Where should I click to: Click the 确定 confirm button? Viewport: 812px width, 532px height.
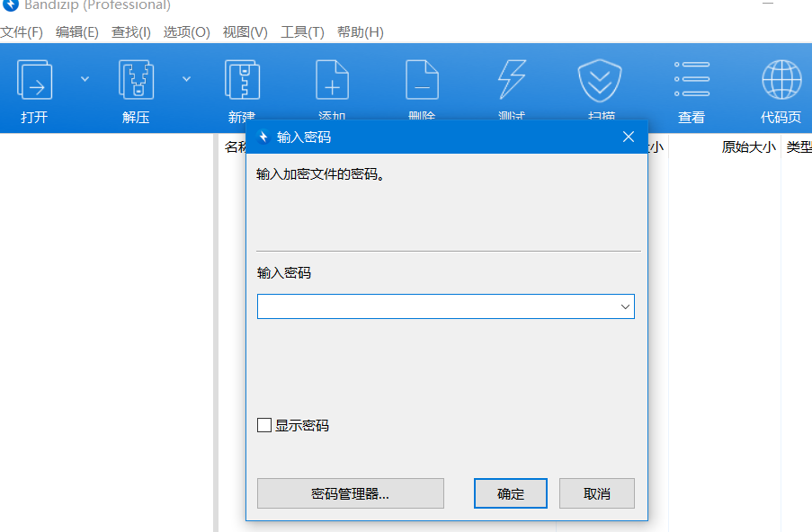pos(510,492)
